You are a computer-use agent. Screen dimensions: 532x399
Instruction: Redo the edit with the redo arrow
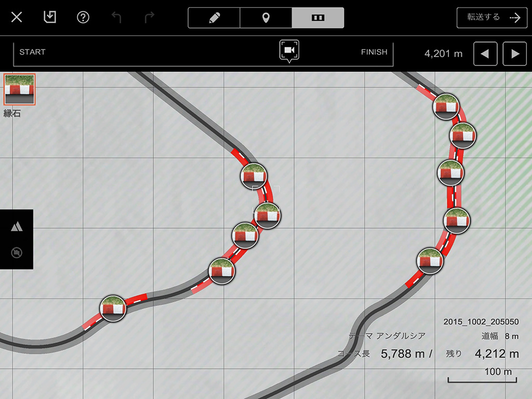pos(150,17)
